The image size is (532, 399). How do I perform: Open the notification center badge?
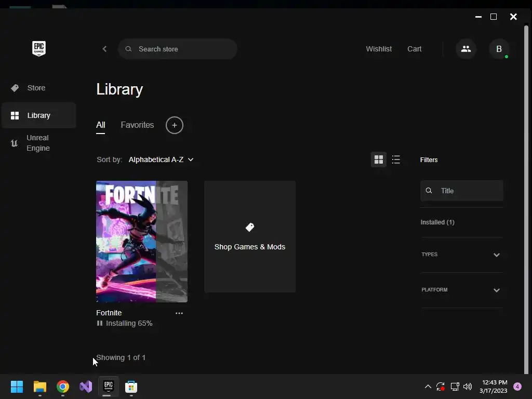tap(517, 387)
